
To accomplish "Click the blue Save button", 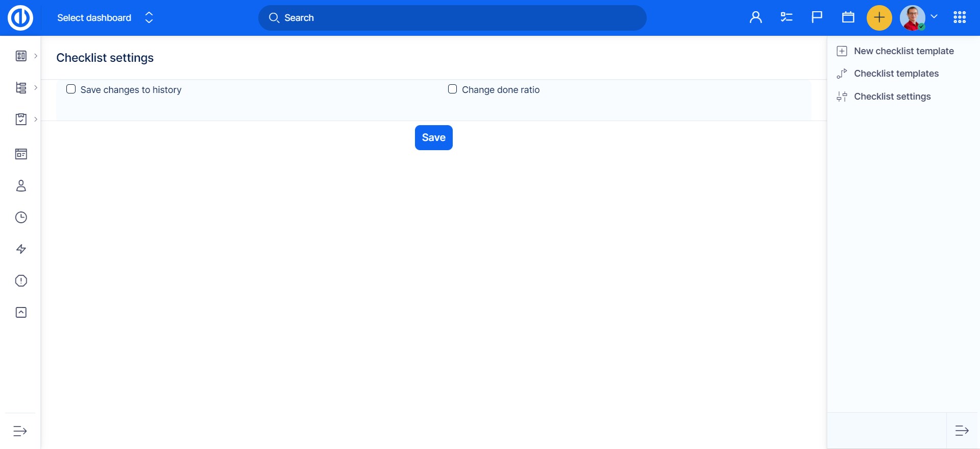I will click(433, 137).
